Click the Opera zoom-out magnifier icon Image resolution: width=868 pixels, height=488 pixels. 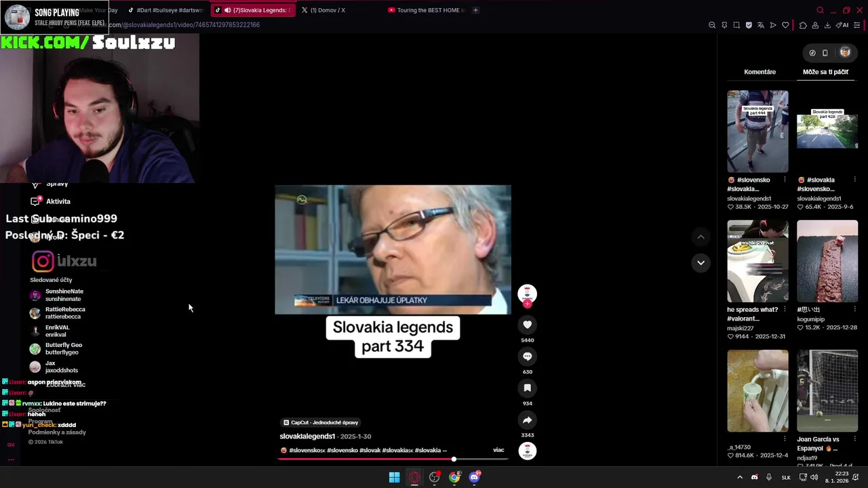click(x=712, y=25)
